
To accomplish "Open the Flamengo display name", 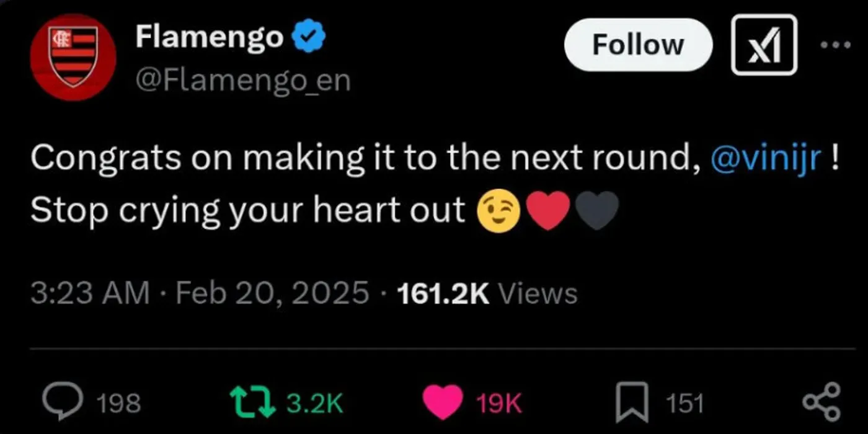I will coord(209,38).
